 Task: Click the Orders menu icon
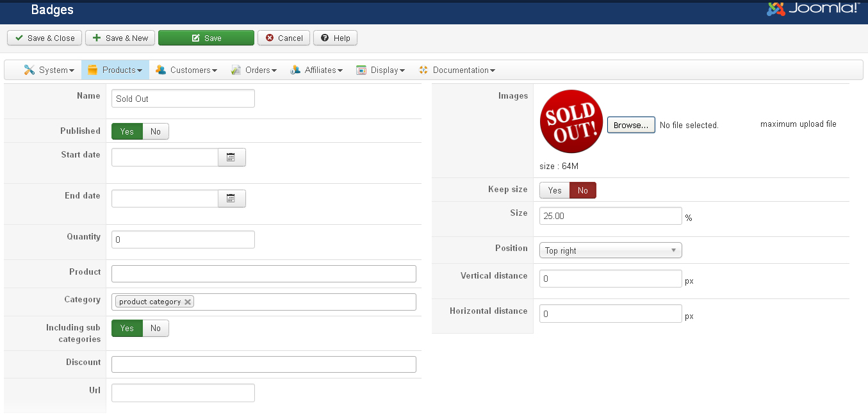point(236,70)
